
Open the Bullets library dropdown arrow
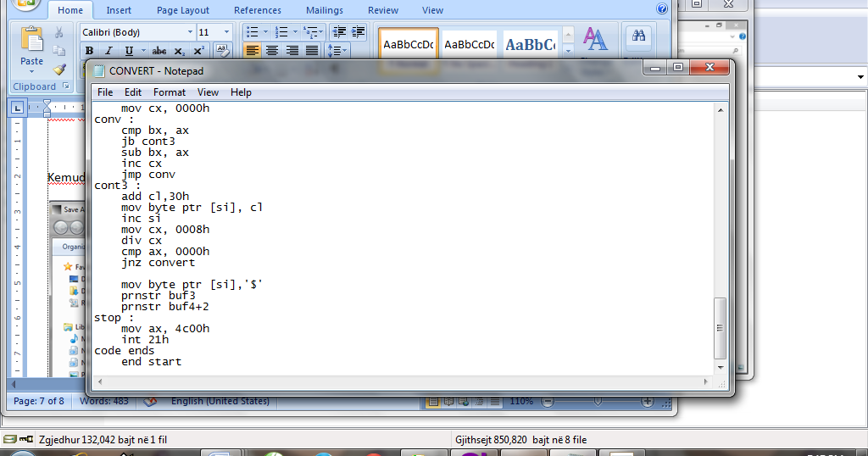(x=265, y=32)
